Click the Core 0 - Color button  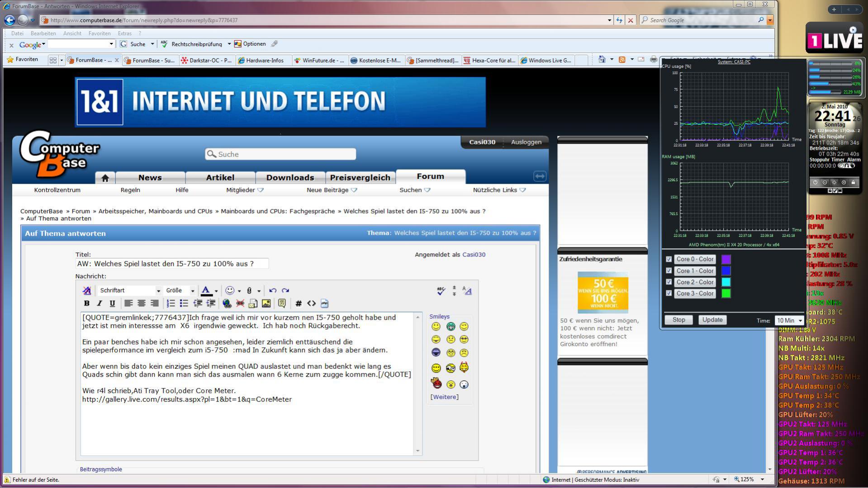(x=695, y=259)
